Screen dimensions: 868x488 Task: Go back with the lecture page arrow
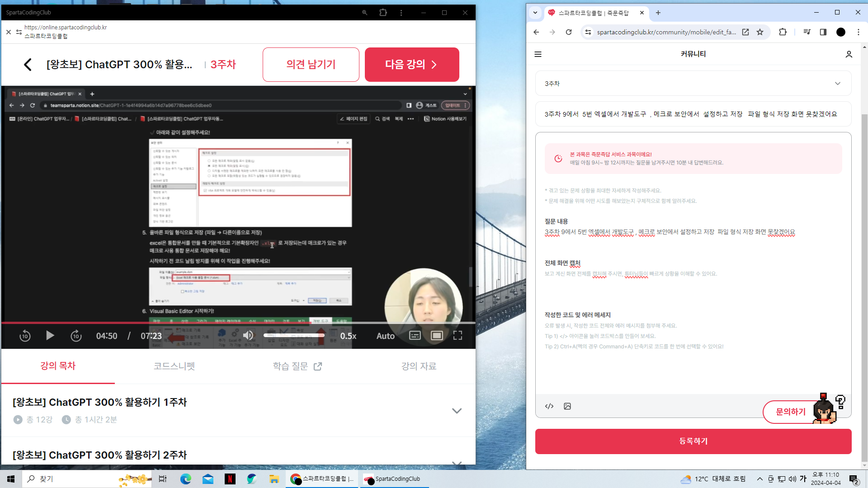coord(28,65)
